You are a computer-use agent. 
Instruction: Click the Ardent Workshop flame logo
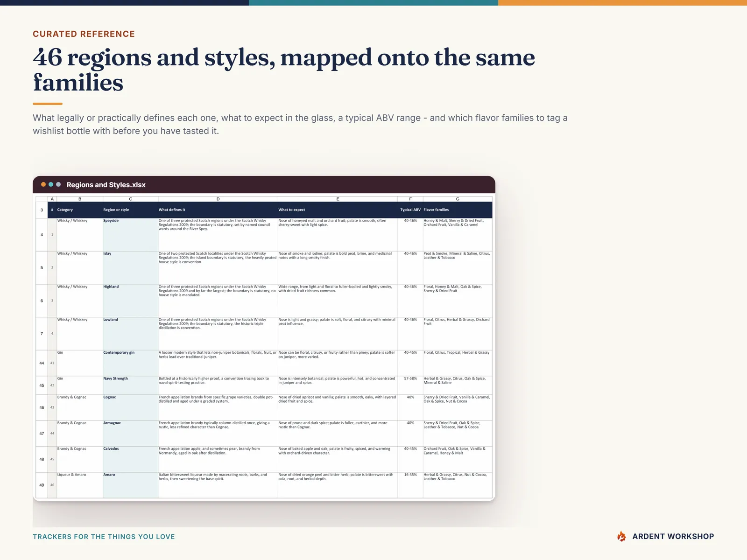click(621, 537)
